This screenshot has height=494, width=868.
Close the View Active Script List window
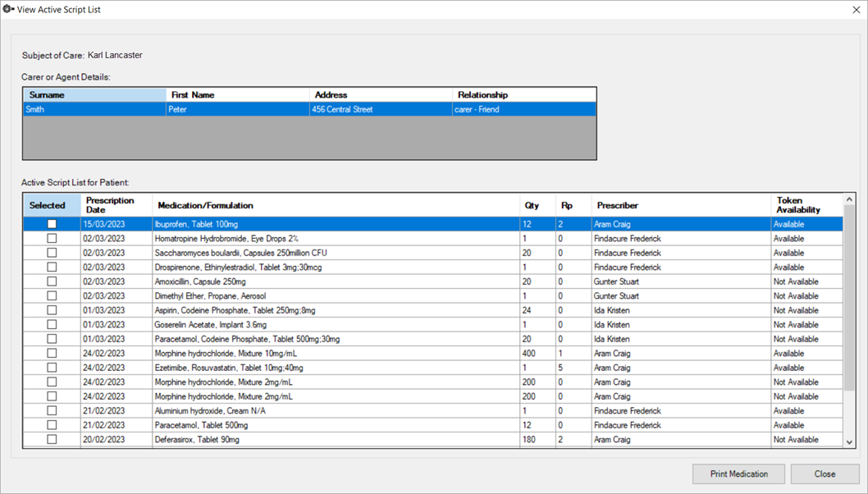tap(856, 10)
